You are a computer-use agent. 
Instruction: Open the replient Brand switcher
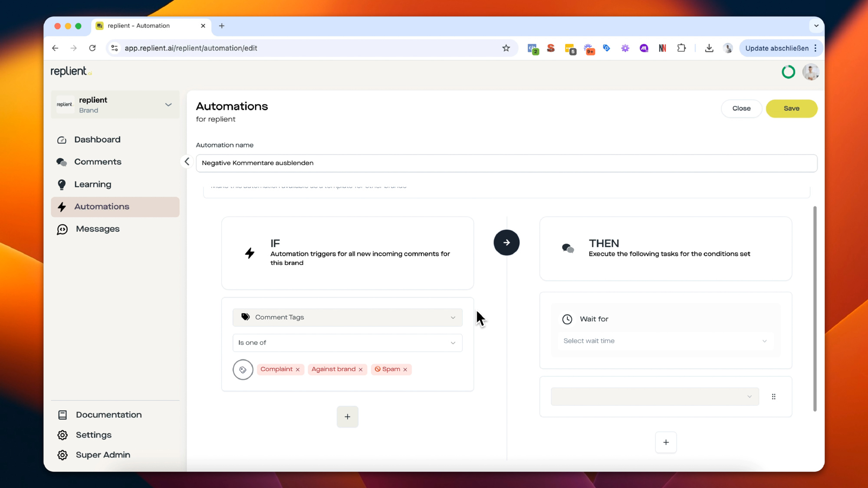115,105
